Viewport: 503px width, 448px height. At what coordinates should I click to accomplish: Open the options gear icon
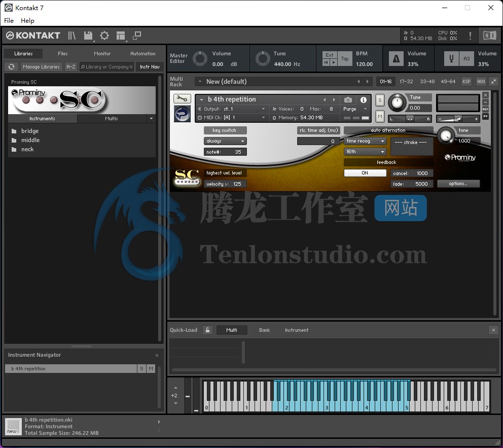(x=104, y=36)
